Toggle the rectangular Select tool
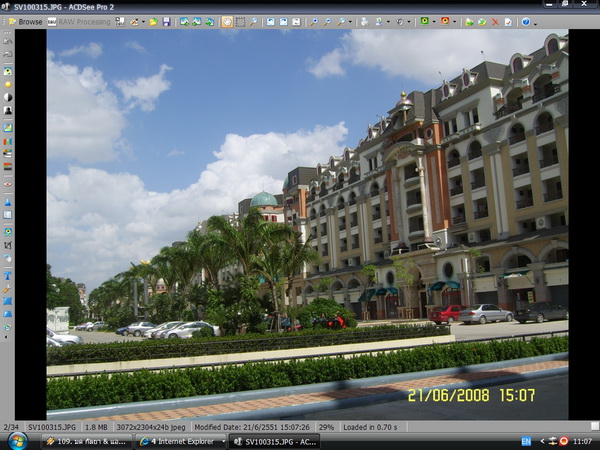The height and width of the screenshot is (450, 600). 240,21
